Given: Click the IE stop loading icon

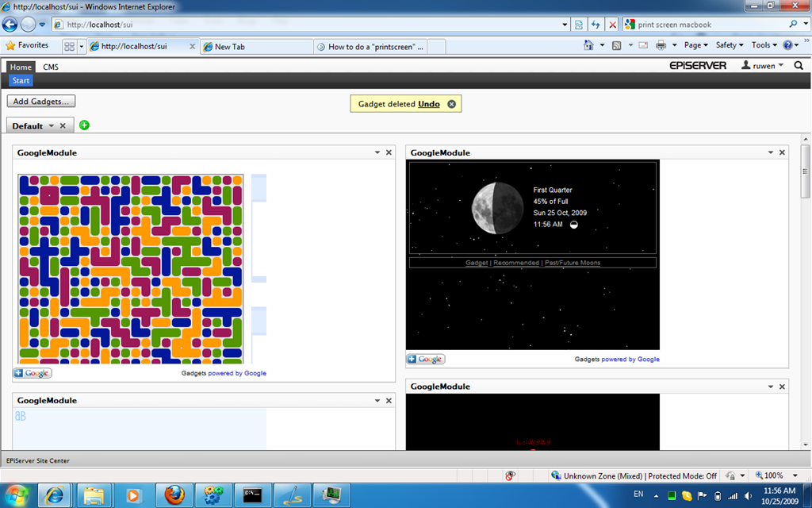Looking at the screenshot, I should pyautogui.click(x=612, y=25).
